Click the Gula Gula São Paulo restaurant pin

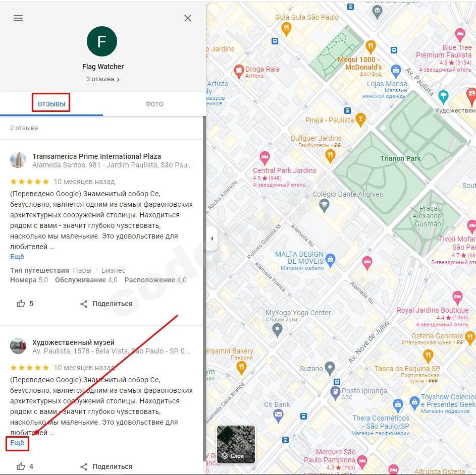[286, 29]
